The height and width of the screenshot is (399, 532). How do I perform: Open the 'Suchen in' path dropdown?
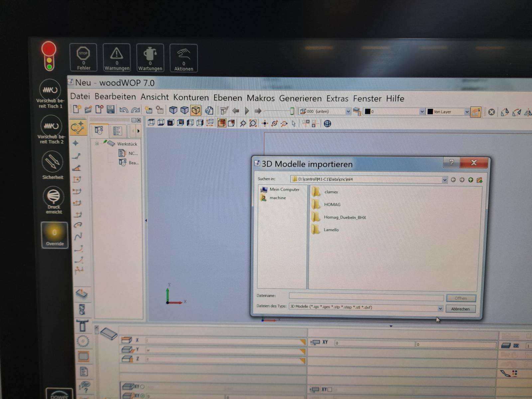click(x=444, y=180)
